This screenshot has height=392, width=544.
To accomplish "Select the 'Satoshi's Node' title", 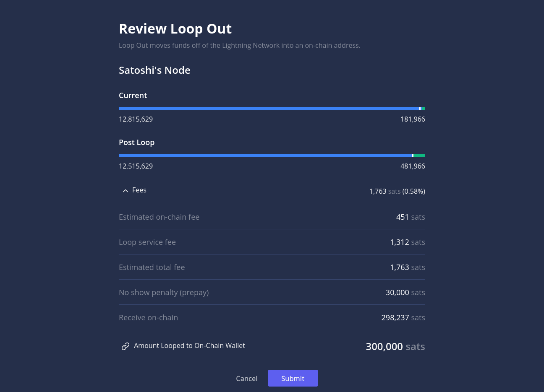I will [x=154, y=70].
